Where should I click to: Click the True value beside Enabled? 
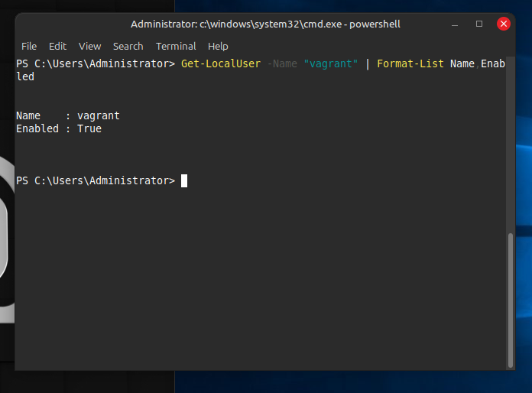pos(89,128)
